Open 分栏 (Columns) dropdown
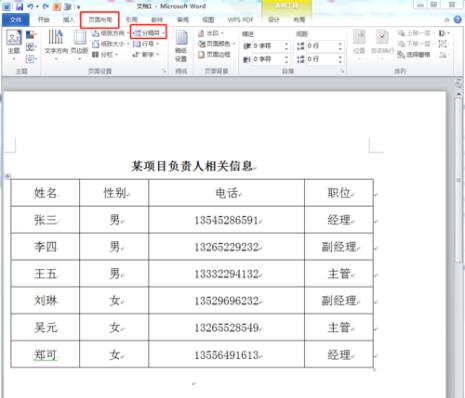This screenshot has height=398, width=465. click(x=105, y=54)
